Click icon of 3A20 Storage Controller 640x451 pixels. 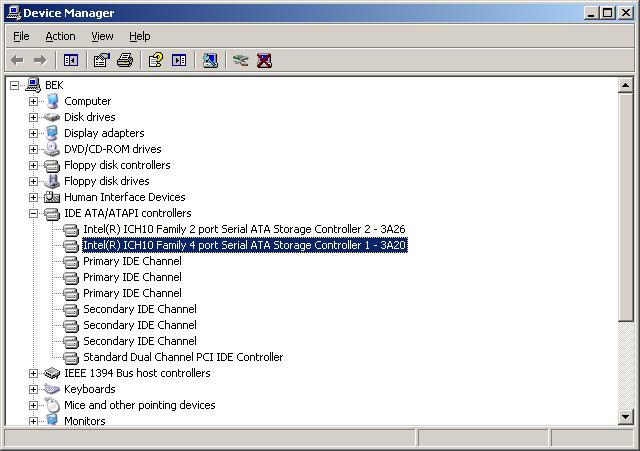pyautogui.click(x=71, y=246)
